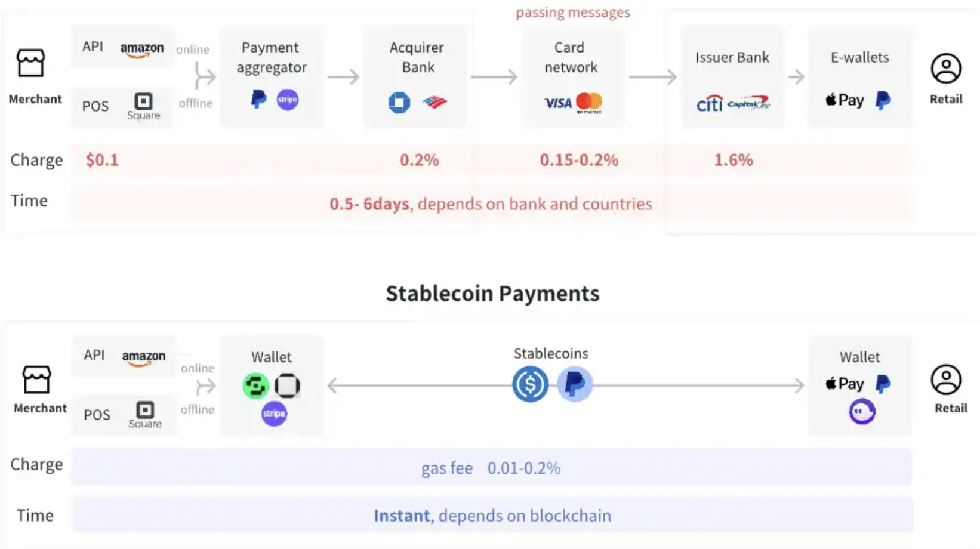This screenshot has width=980, height=549.
Task: Click the Mastercard logo
Action: pyautogui.click(x=589, y=102)
